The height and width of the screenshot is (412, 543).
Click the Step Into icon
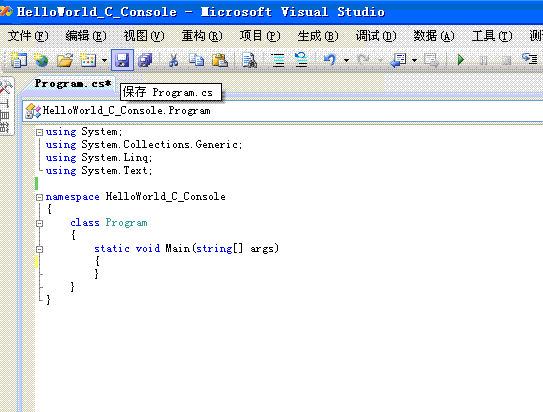(529, 59)
